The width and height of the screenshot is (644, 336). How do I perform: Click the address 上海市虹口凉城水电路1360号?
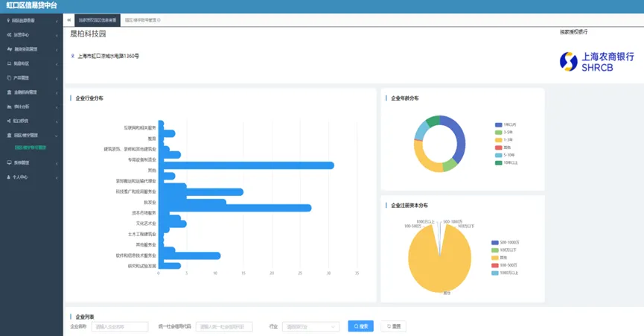click(x=109, y=56)
